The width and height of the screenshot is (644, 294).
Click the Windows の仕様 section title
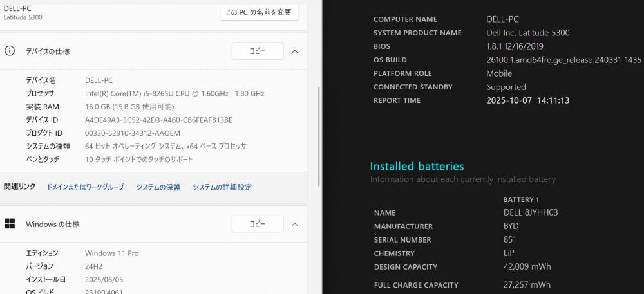[x=53, y=225]
